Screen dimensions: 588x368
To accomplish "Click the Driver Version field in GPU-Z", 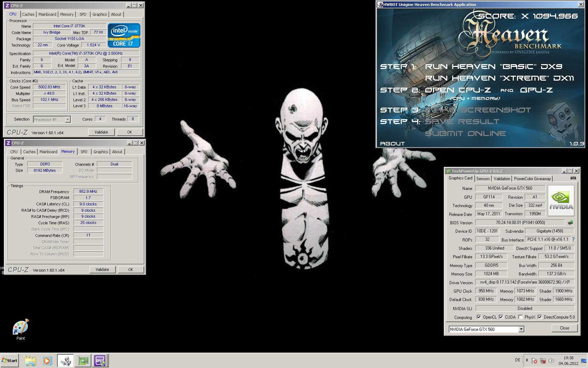I will point(525,282).
